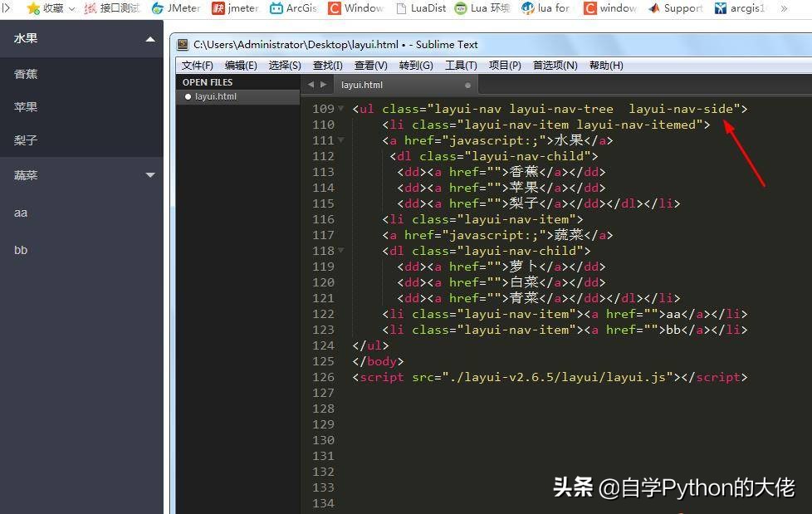The height and width of the screenshot is (514, 812).
Task: Place cursor on the closing </ul> tag
Action: (x=370, y=345)
